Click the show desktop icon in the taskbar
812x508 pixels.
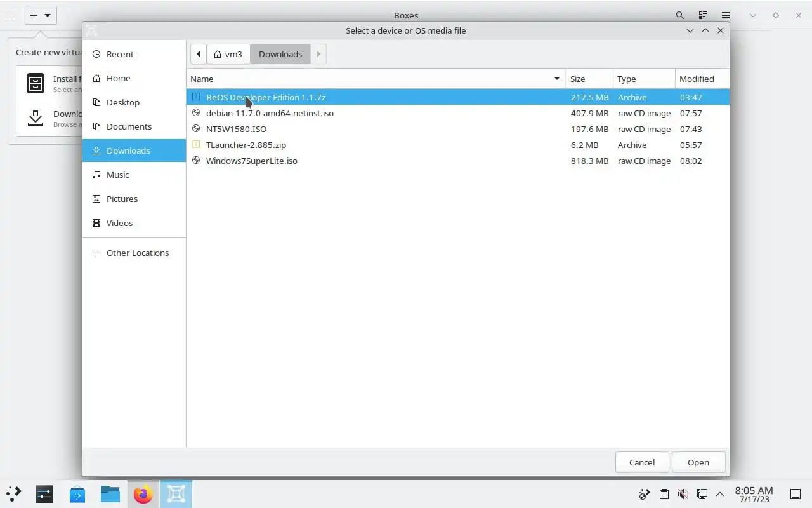[x=796, y=494]
